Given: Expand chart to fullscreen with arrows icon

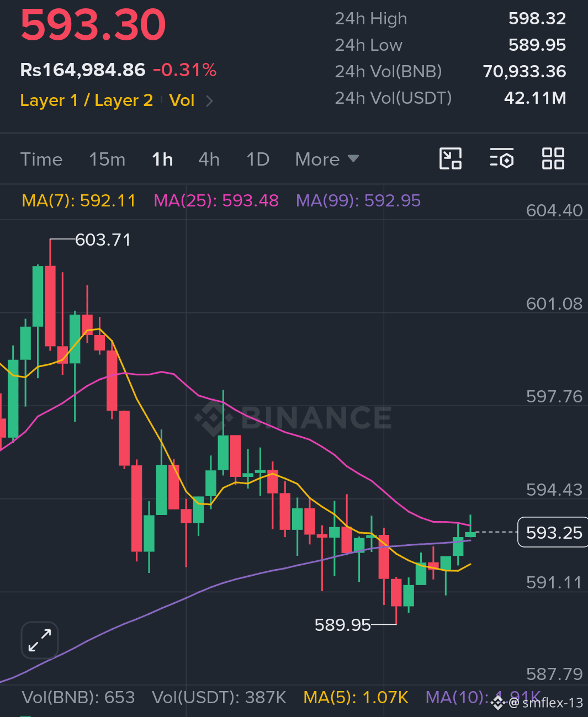Looking at the screenshot, I should pyautogui.click(x=40, y=640).
